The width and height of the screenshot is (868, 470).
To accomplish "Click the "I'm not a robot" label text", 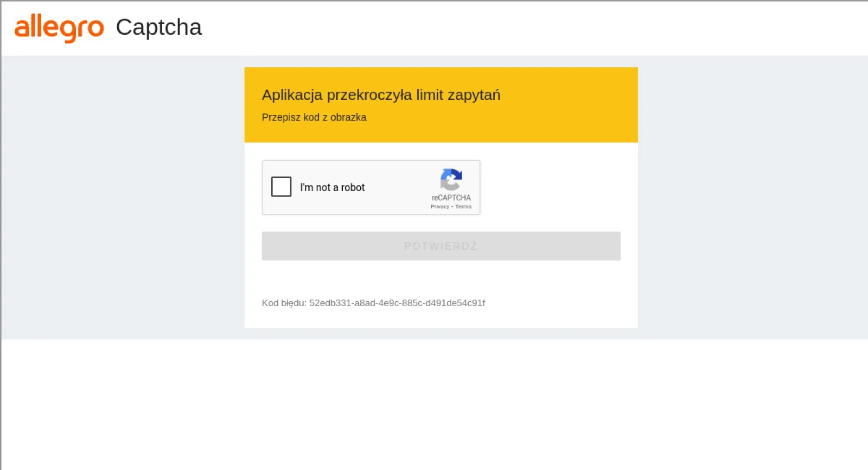I will click(x=332, y=187).
